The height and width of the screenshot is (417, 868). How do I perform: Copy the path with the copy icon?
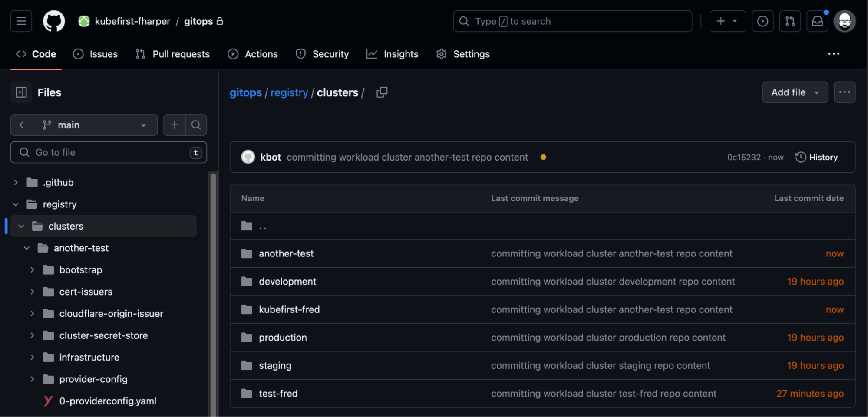[382, 92]
